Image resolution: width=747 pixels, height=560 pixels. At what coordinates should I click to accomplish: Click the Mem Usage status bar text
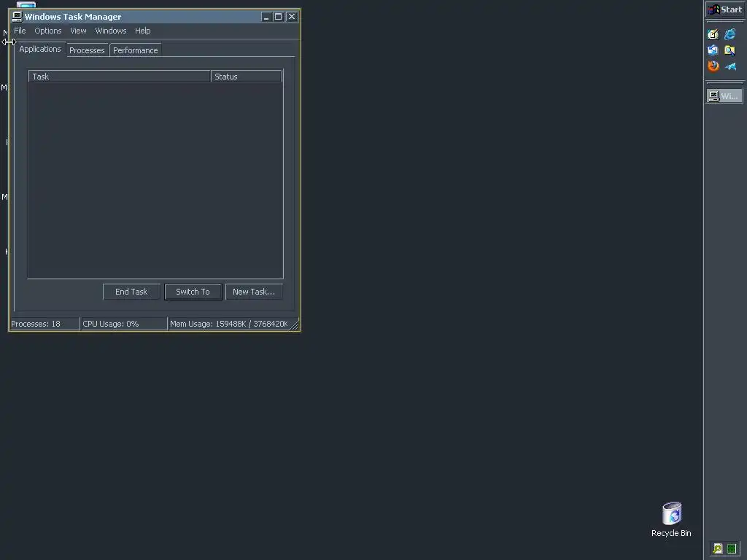(x=229, y=324)
